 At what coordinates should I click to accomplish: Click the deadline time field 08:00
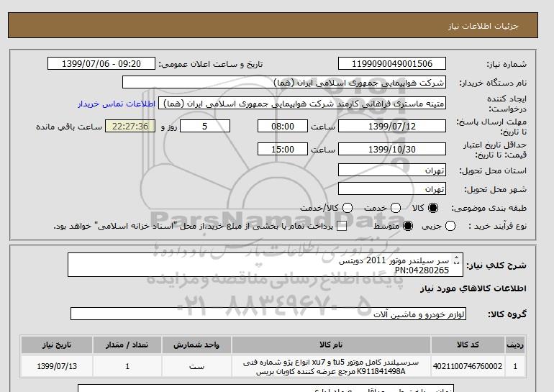tap(283, 126)
